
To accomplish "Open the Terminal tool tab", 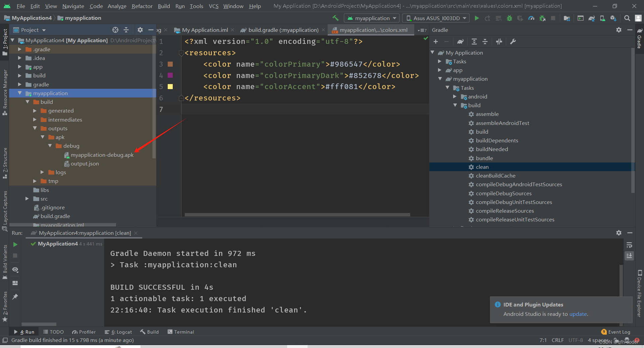I will click(180, 332).
